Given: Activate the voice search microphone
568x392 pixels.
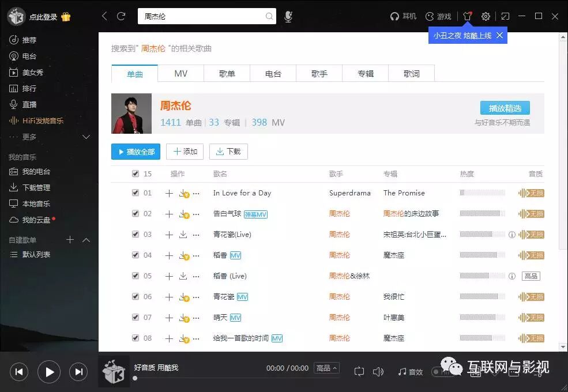Looking at the screenshot, I should click(288, 16).
